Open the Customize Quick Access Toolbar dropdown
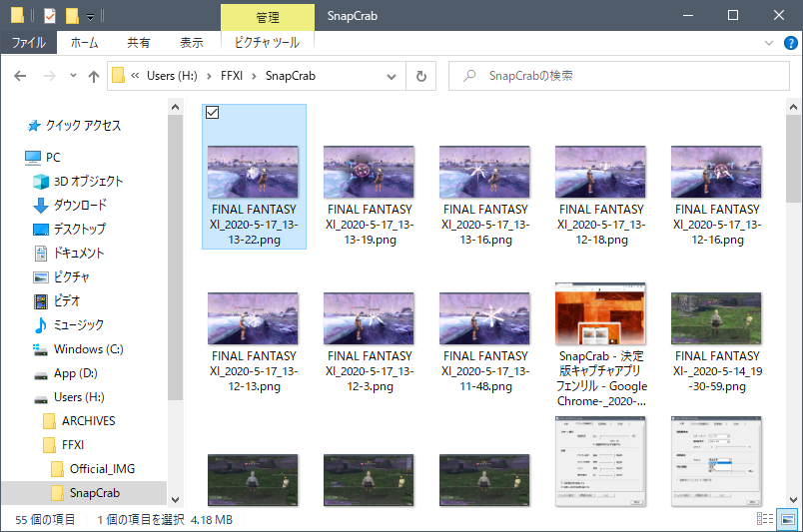Viewport: 803px width, 532px height. click(90, 17)
